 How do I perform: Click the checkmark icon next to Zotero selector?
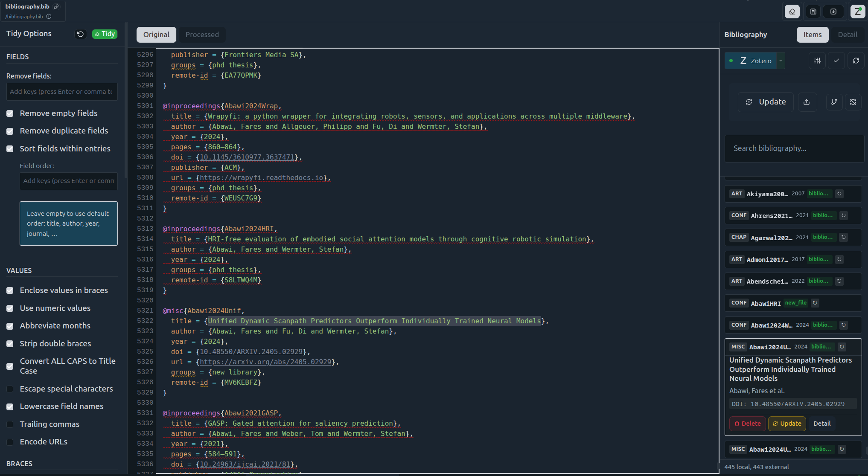(x=836, y=61)
